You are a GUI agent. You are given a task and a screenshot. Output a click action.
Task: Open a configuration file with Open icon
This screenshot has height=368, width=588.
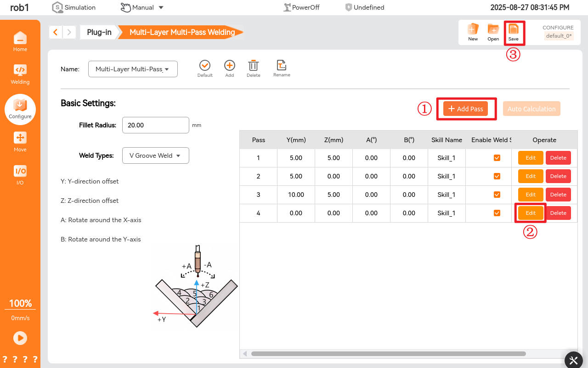point(493,31)
